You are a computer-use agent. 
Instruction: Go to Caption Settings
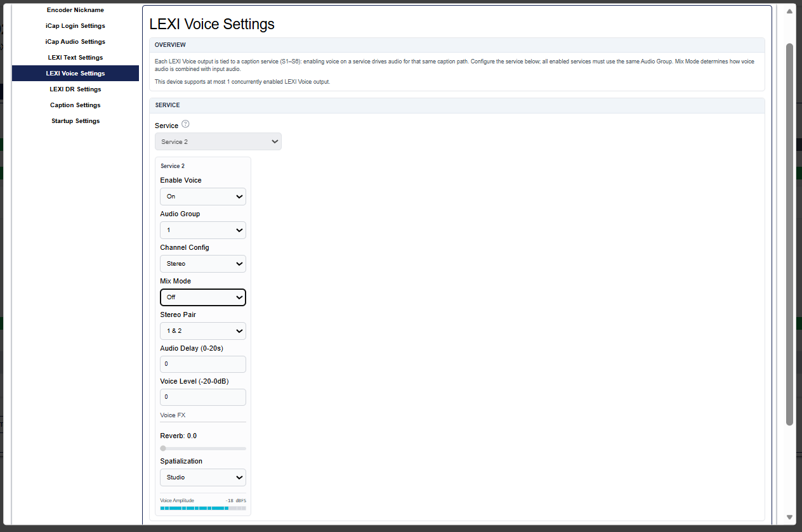pos(76,105)
